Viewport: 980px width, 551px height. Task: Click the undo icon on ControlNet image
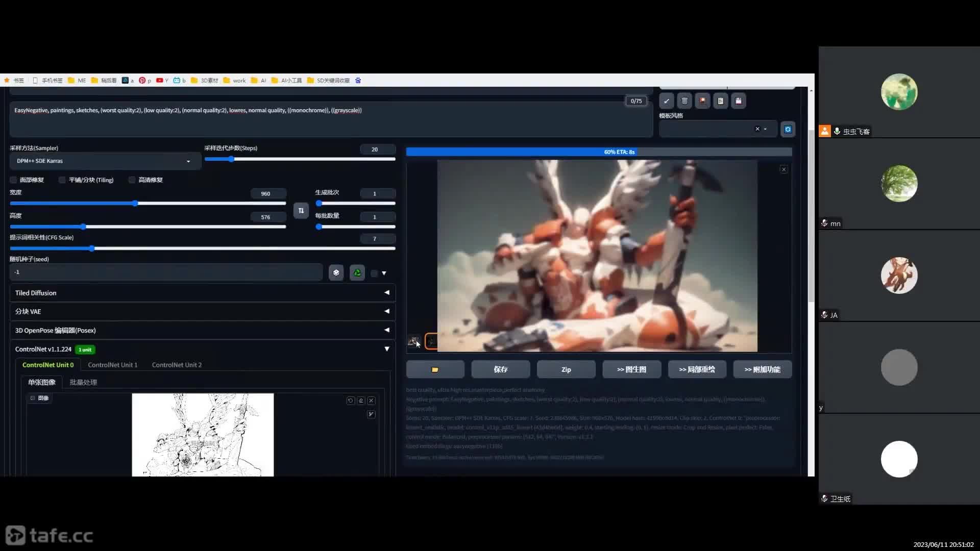click(350, 400)
